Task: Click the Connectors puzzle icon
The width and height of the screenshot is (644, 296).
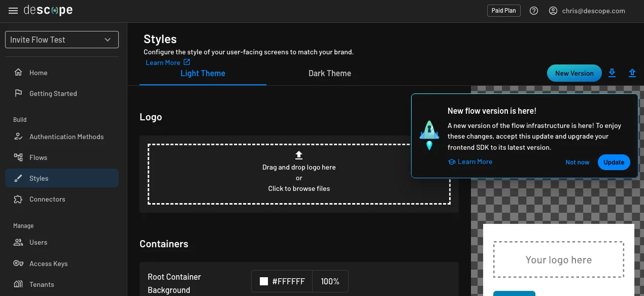Action: 18,199
